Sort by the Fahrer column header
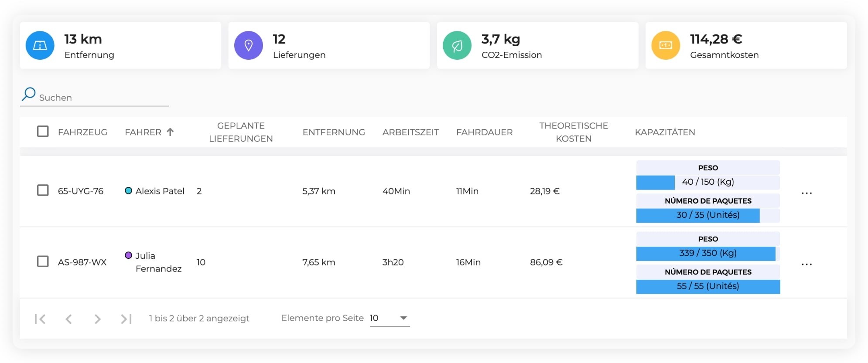Image resolution: width=868 pixels, height=363 pixels. coord(143,132)
